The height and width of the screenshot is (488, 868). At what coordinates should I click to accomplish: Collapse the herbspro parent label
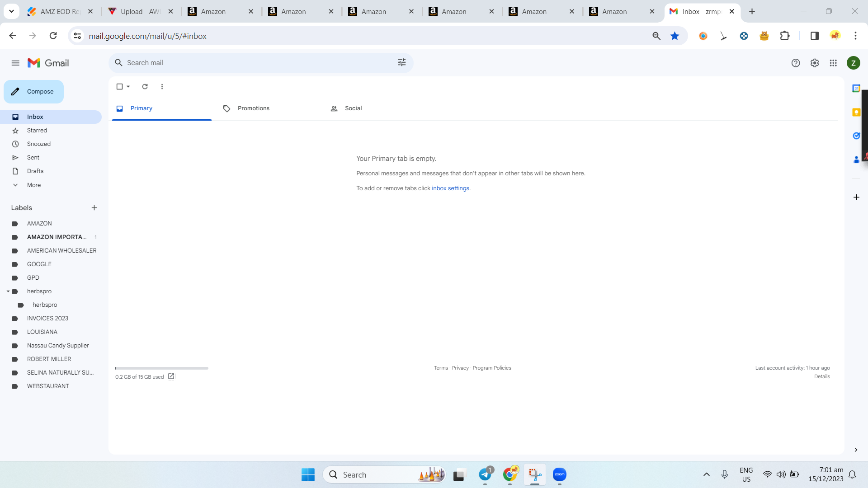8,291
